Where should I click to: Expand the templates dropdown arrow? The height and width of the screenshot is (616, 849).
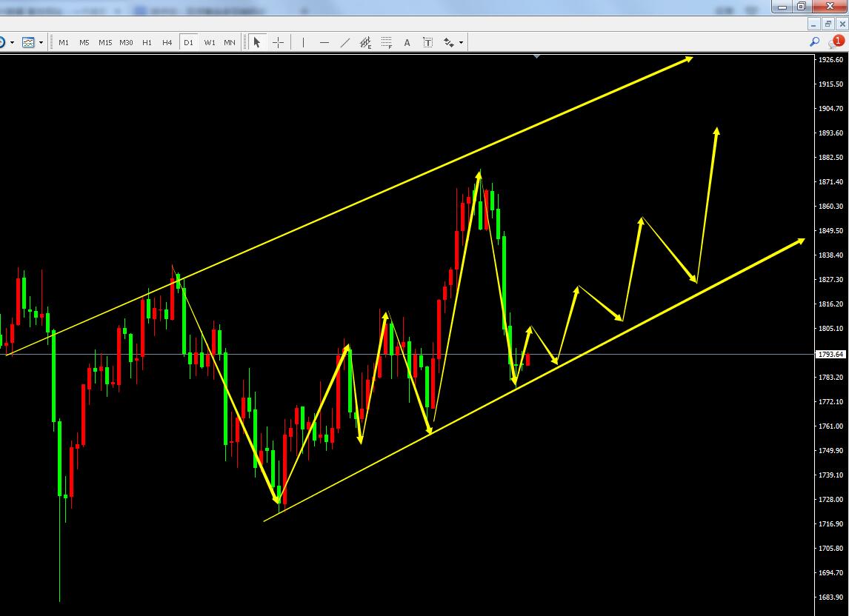41,42
